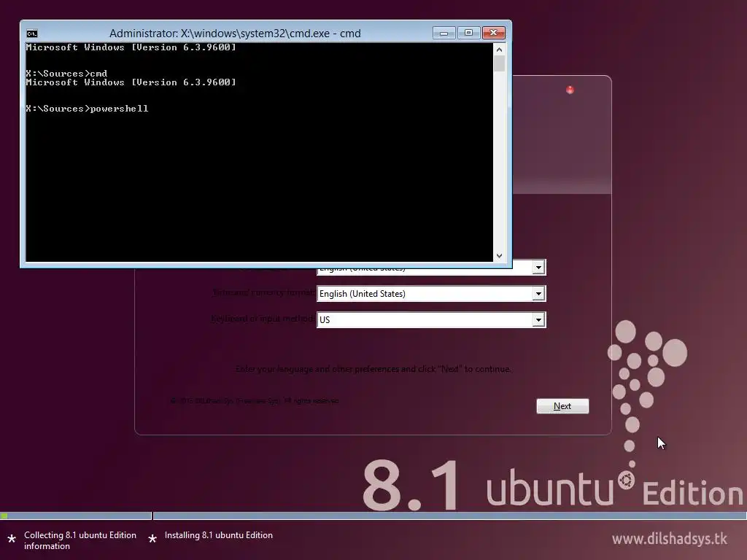Minimize the Administrator cmd window
Image resolution: width=747 pixels, height=560 pixels.
444,33
